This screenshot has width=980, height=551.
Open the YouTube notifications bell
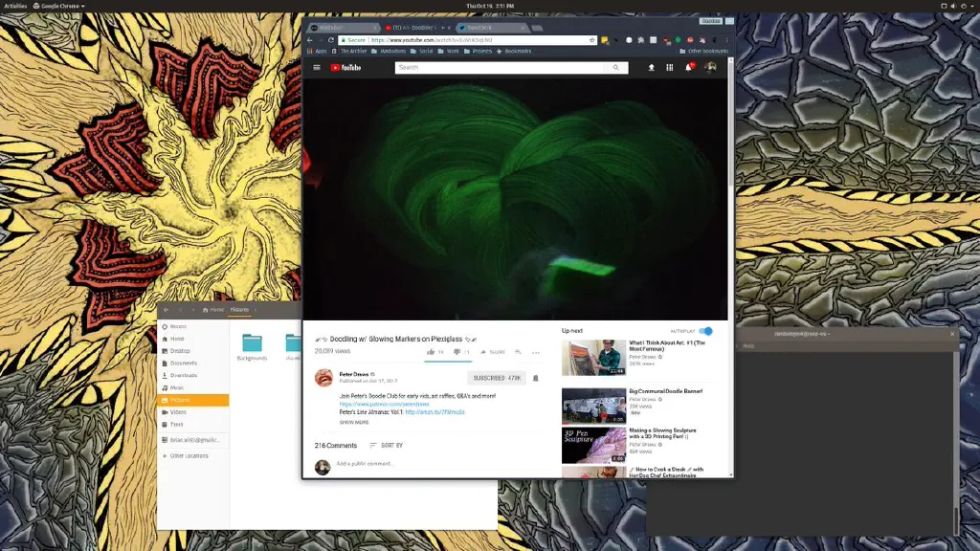click(x=689, y=68)
